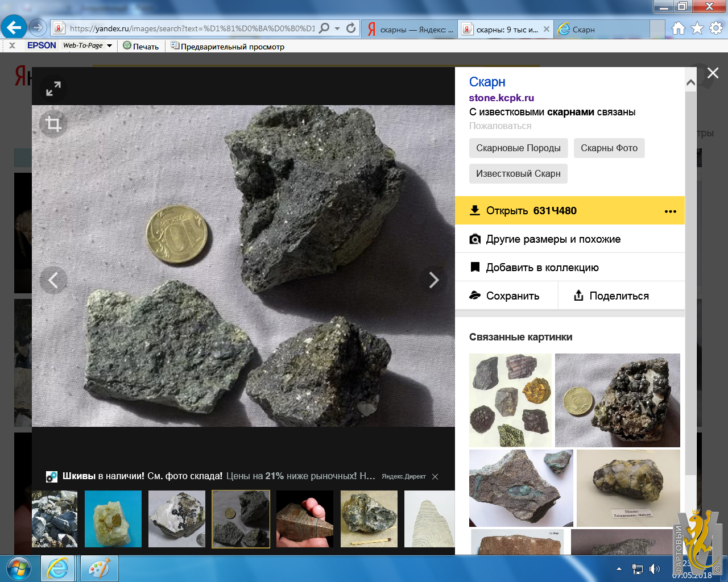Select filmstrip thumbnail of pale layered stone
Image resolution: width=728 pixels, height=582 pixels.
[429, 519]
